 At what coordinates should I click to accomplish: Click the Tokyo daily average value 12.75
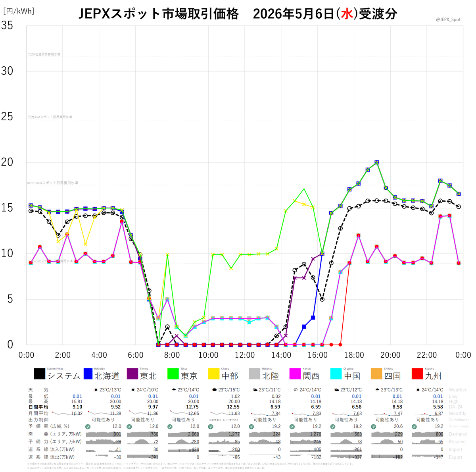coord(192,407)
